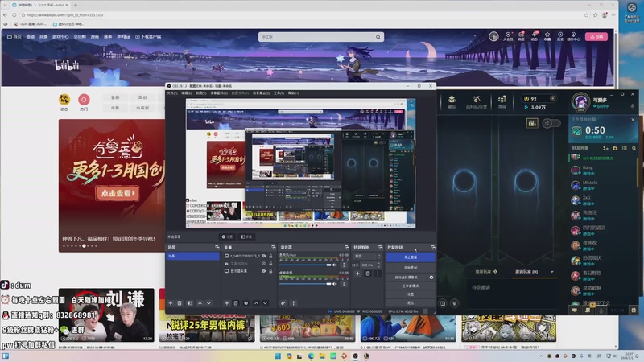Open desktop audio track options menu

click(x=344, y=284)
